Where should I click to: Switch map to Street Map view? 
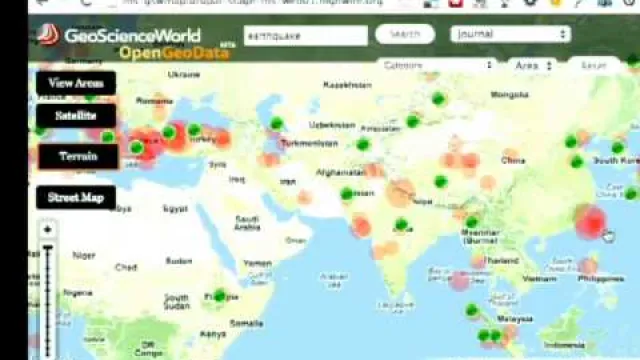pos(76,198)
